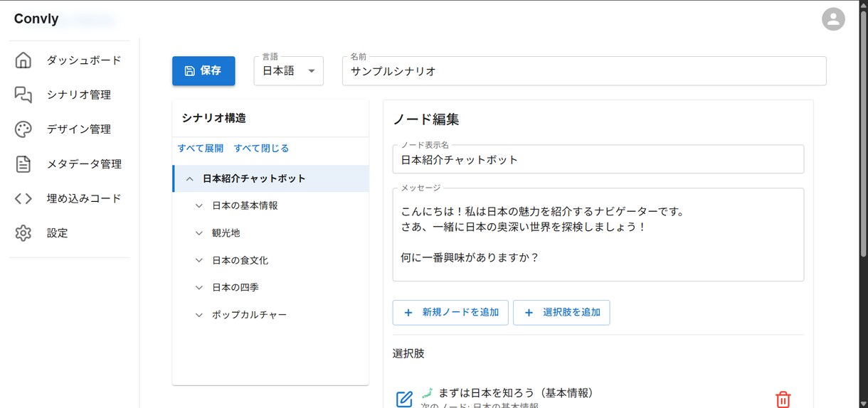Click the blue edit pencil icon for choice

click(x=404, y=399)
